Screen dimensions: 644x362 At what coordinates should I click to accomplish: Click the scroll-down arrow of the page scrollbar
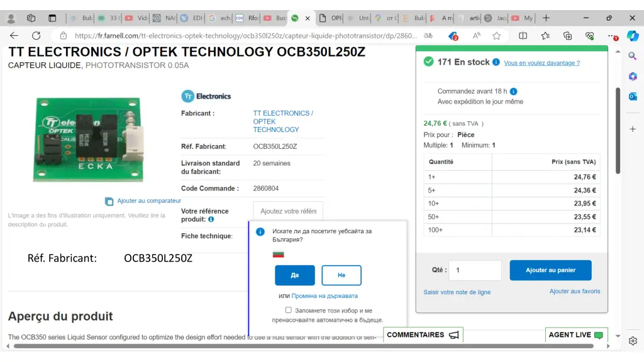618,336
